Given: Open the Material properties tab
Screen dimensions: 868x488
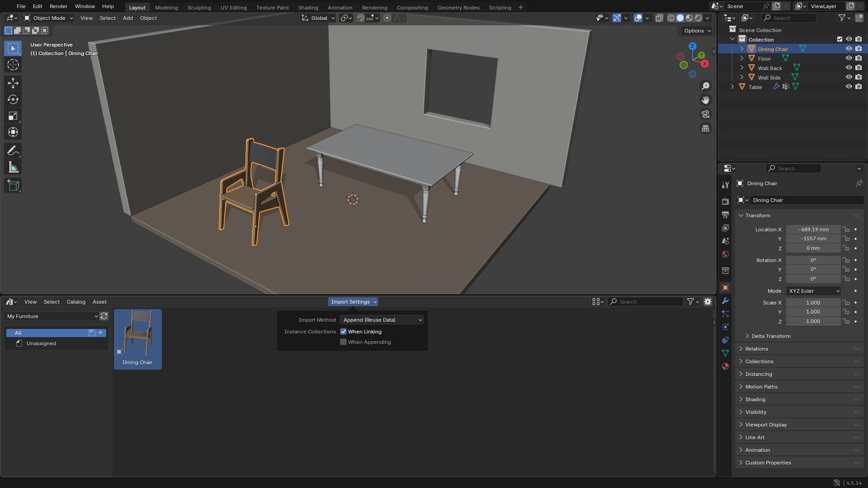Looking at the screenshot, I should [x=725, y=366].
